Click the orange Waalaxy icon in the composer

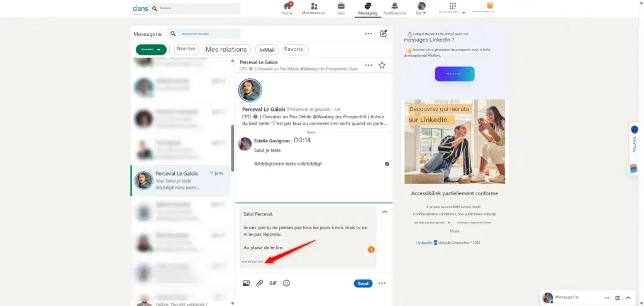(371, 250)
